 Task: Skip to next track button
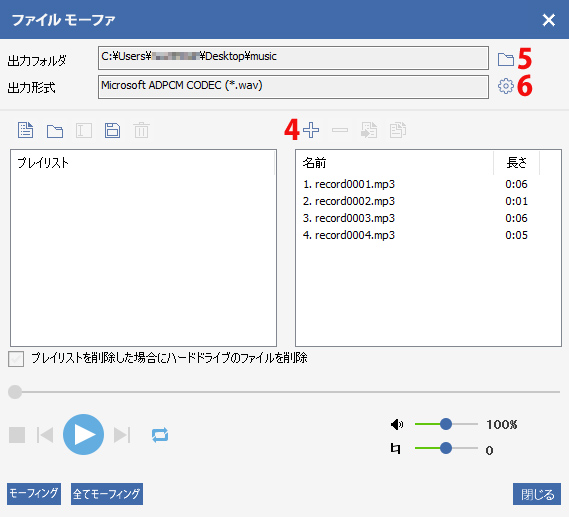(122, 435)
